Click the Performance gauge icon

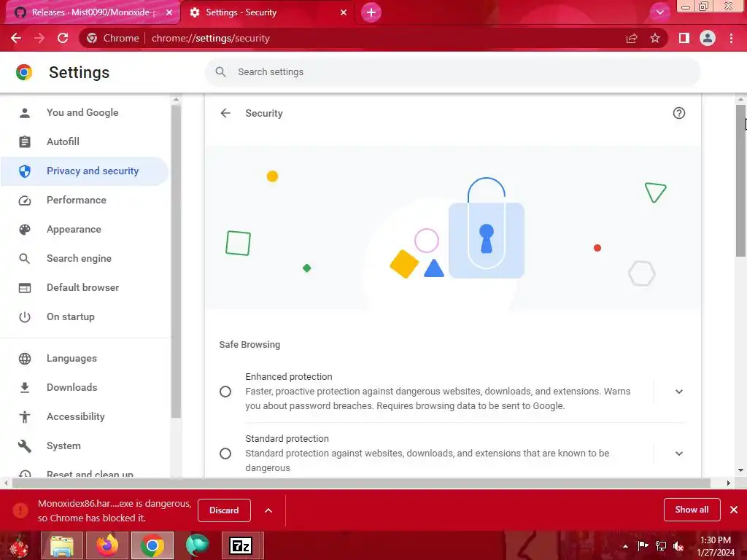coord(25,201)
